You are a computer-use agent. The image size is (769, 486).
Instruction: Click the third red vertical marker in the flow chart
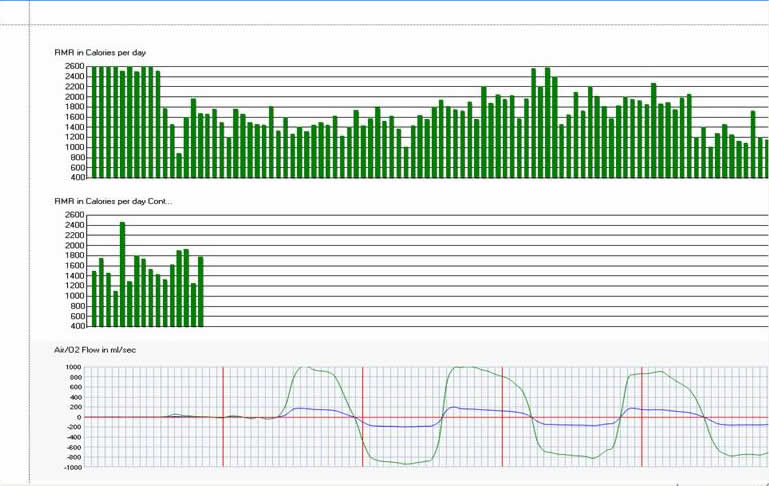[502, 416]
